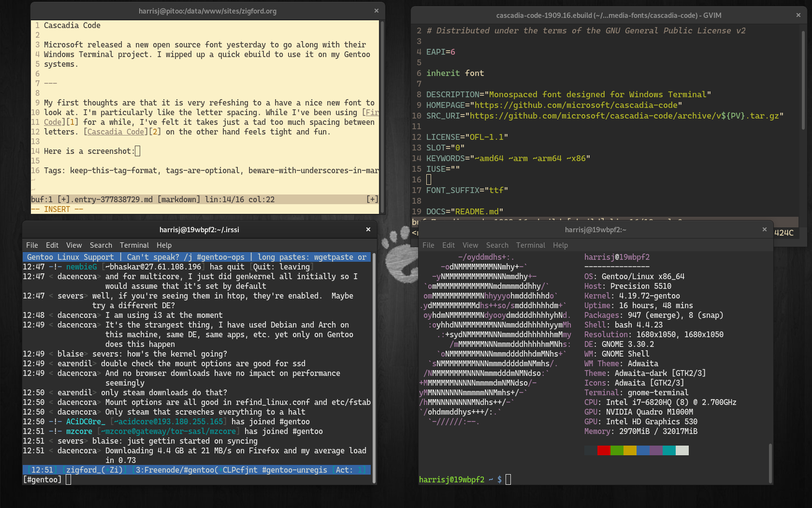Click the irssi chat scrollbar

click(374, 368)
